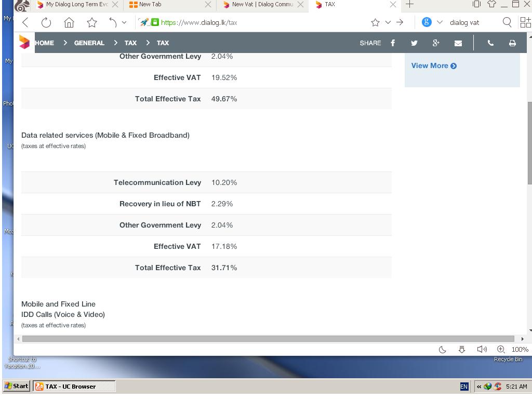Click the green secure padlock icon
Viewport: 532px width, 399px height.
pyautogui.click(x=155, y=22)
